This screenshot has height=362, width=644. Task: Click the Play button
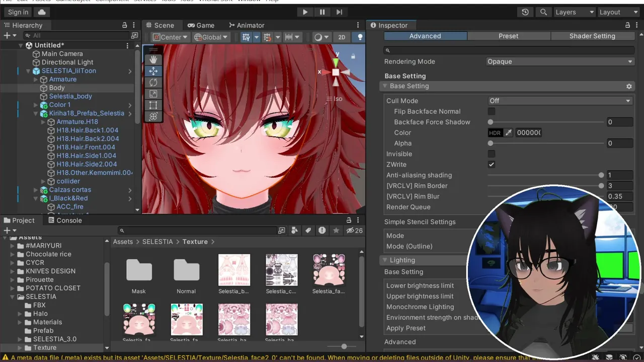pyautogui.click(x=305, y=12)
